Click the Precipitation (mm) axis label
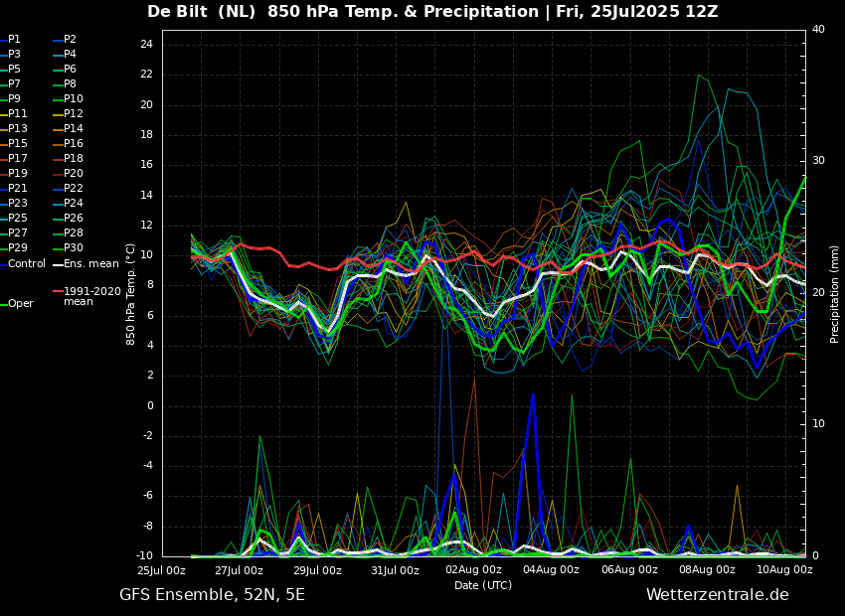The height and width of the screenshot is (616, 845). pyautogui.click(x=835, y=293)
